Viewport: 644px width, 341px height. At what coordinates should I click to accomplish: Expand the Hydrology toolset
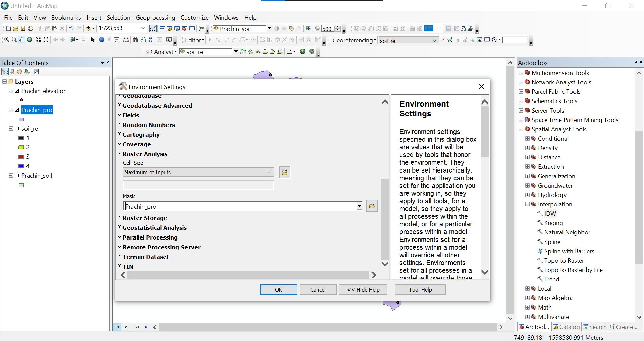(527, 195)
